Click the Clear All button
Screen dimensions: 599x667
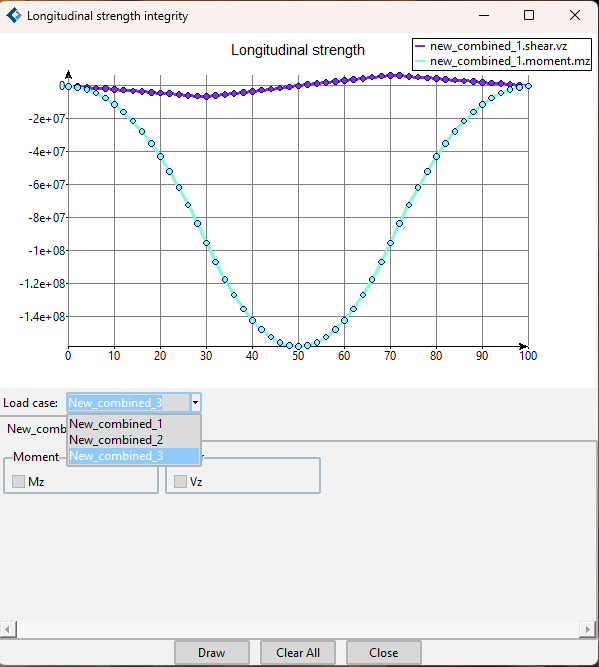pos(298,653)
